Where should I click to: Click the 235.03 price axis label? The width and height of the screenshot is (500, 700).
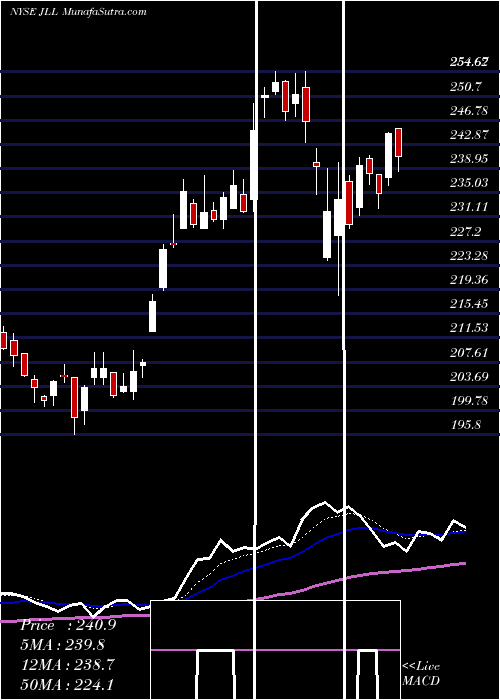tap(468, 183)
